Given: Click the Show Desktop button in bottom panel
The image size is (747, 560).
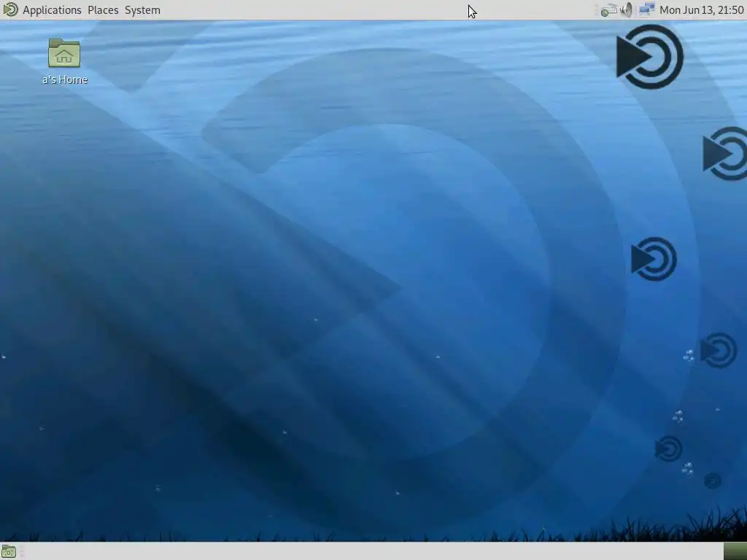Looking at the screenshot, I should (x=9, y=552).
